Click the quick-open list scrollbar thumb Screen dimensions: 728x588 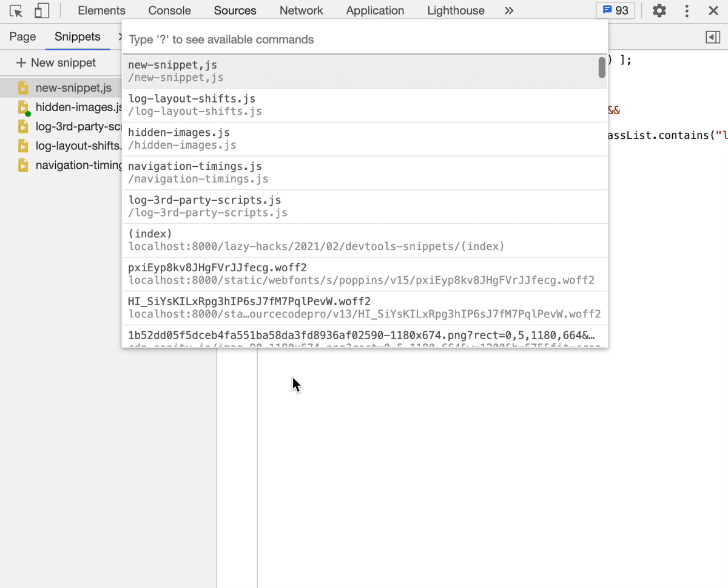tap(602, 67)
